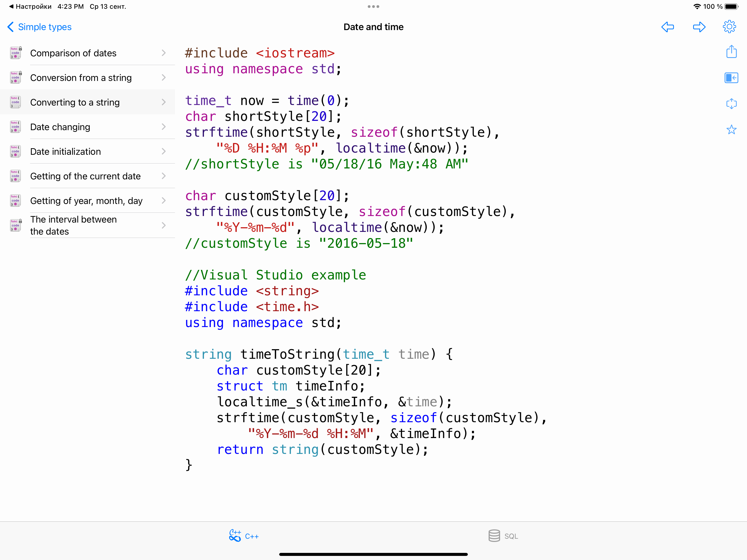The image size is (747, 560).
Task: Open Conversion from a string topic
Action: (x=87, y=78)
